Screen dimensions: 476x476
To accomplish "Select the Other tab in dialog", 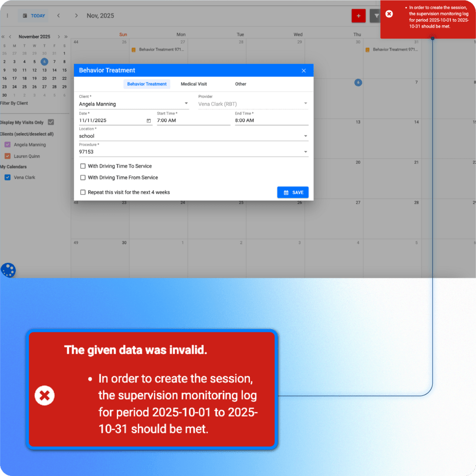I will (x=240, y=84).
